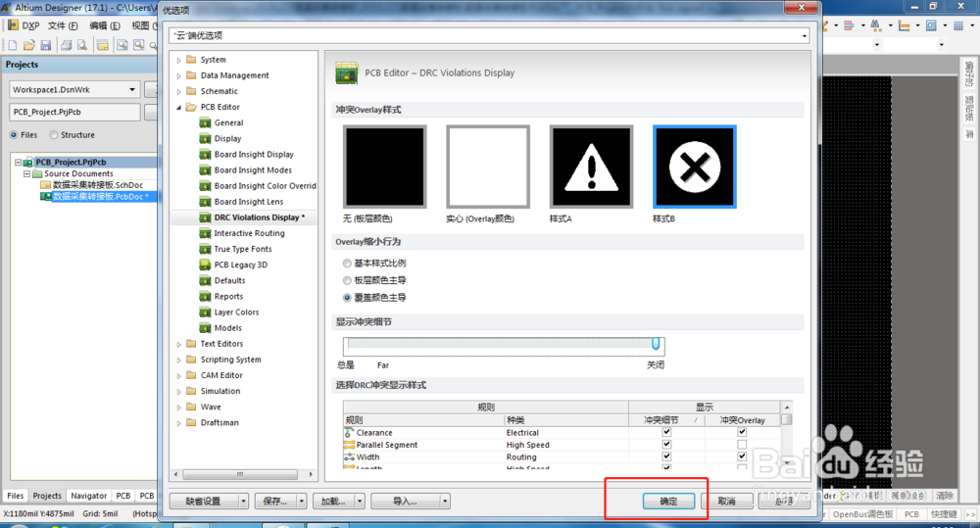Open Board Insight Display page
This screenshot has height=528, width=980.
point(254,155)
